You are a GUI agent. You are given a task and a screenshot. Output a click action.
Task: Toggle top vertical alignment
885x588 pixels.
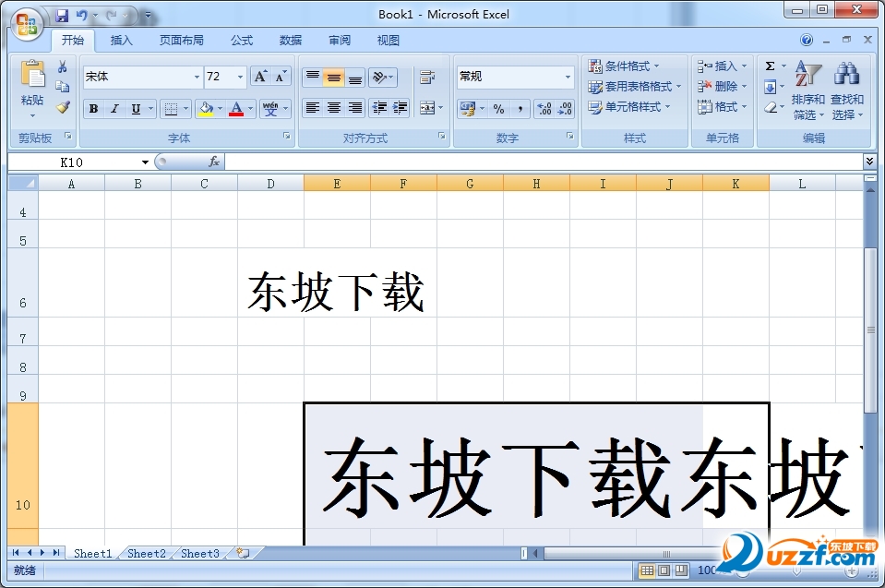point(313,77)
